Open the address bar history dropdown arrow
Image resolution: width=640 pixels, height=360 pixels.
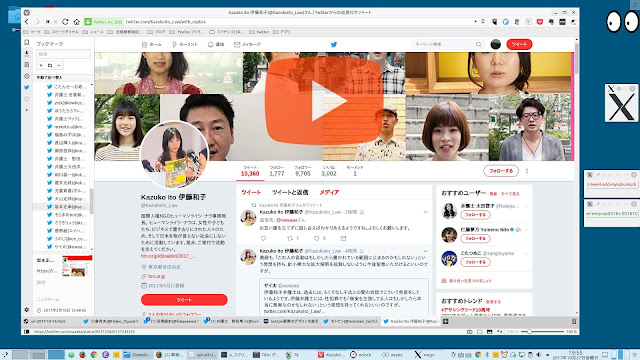pyautogui.click(x=476, y=22)
